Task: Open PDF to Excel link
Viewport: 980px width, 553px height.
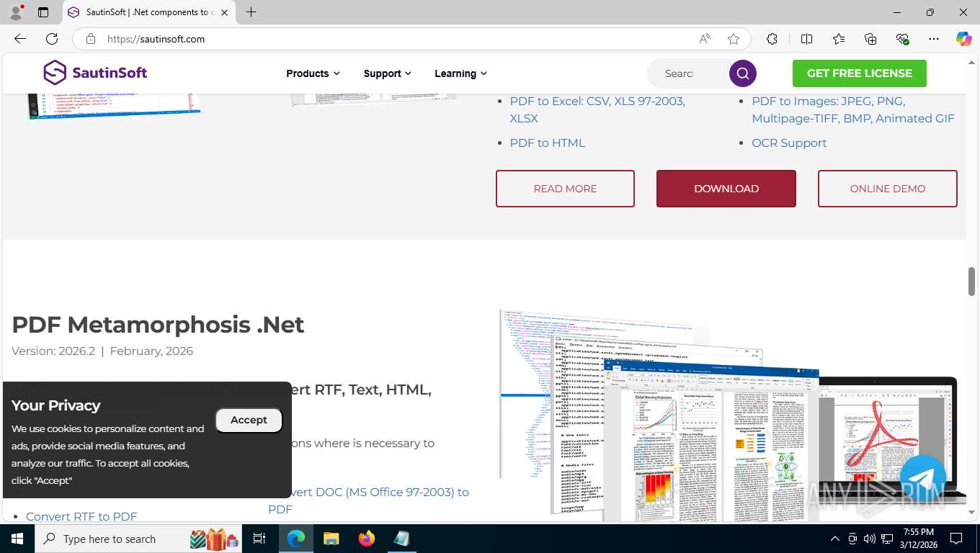Action: coord(597,109)
